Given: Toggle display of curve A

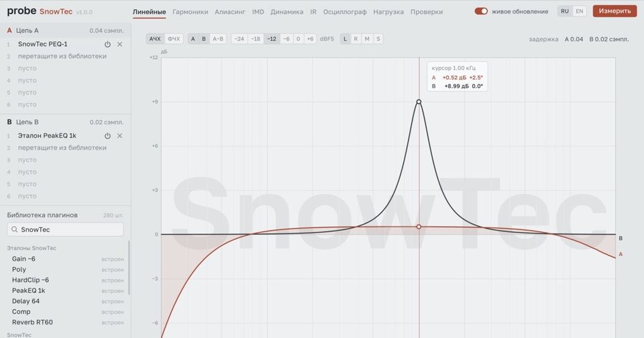Looking at the screenshot, I should click(193, 39).
